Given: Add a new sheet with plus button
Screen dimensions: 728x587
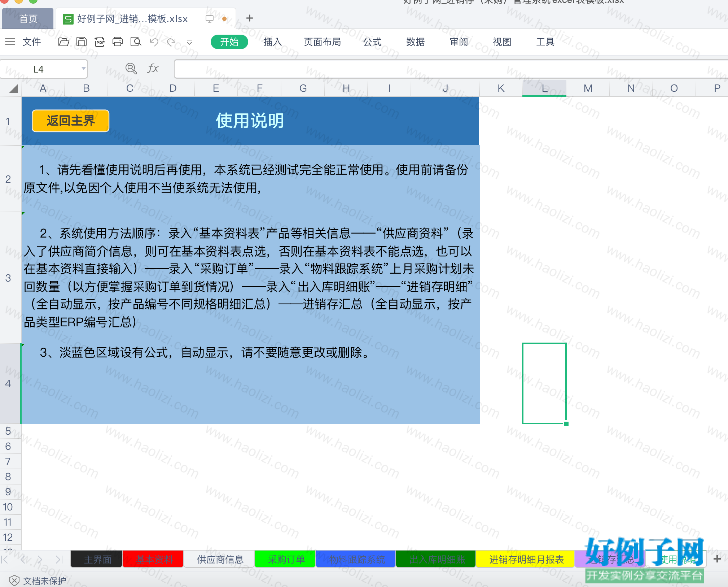Looking at the screenshot, I should (x=717, y=559).
